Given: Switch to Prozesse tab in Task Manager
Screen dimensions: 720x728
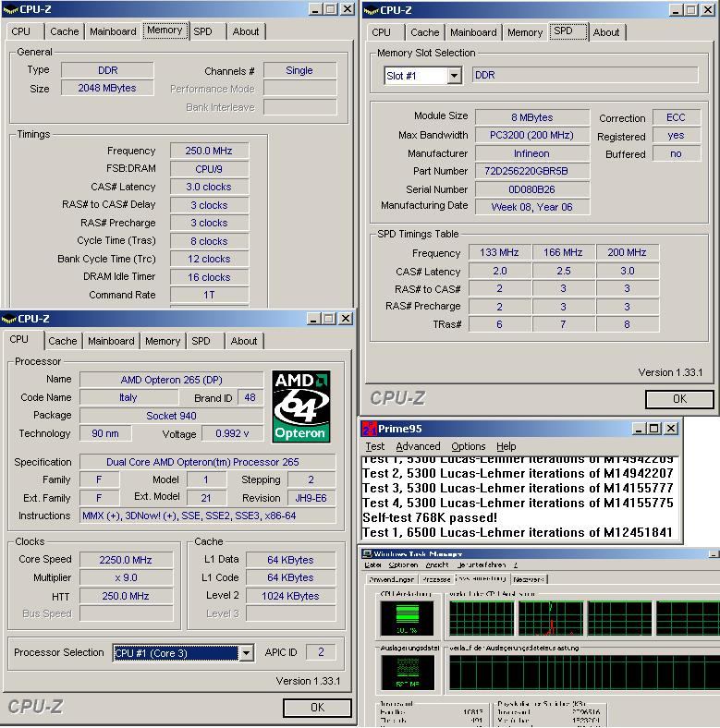Looking at the screenshot, I should [x=436, y=579].
